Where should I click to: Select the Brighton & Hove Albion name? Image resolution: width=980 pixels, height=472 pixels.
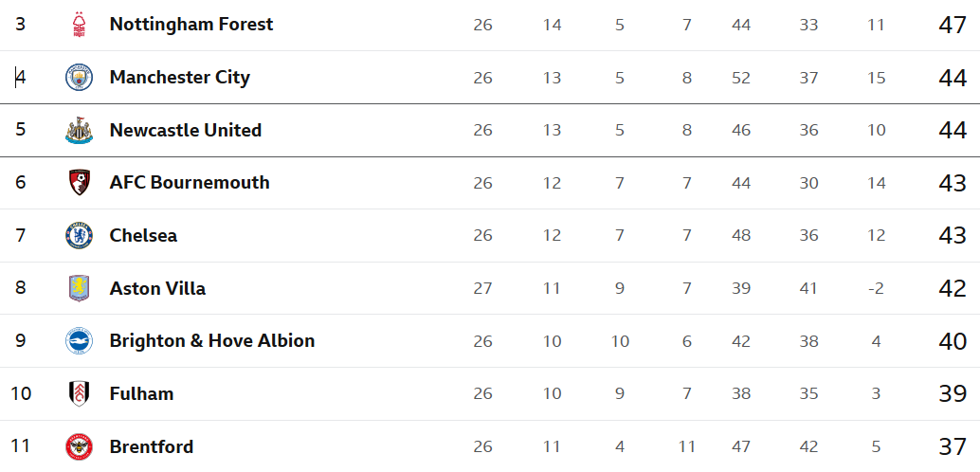pos(212,341)
